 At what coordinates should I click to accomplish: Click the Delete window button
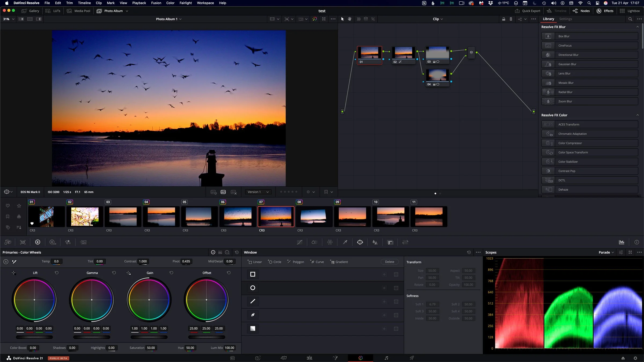pos(389,262)
